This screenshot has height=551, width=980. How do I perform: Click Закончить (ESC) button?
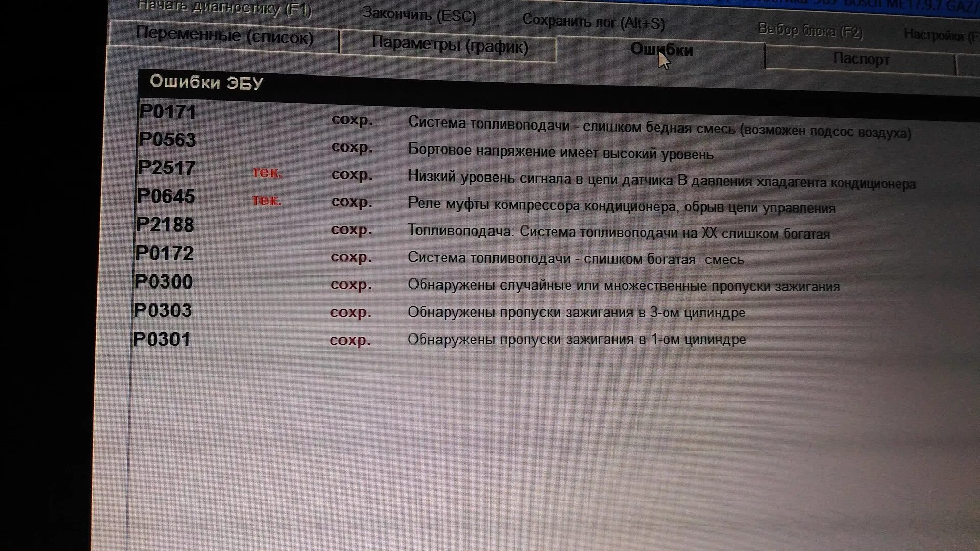click(x=420, y=14)
